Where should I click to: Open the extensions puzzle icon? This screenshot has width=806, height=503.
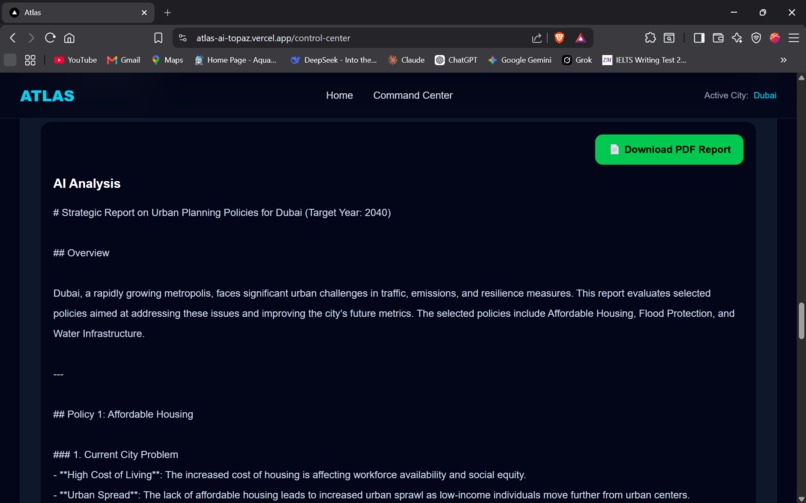coord(650,38)
